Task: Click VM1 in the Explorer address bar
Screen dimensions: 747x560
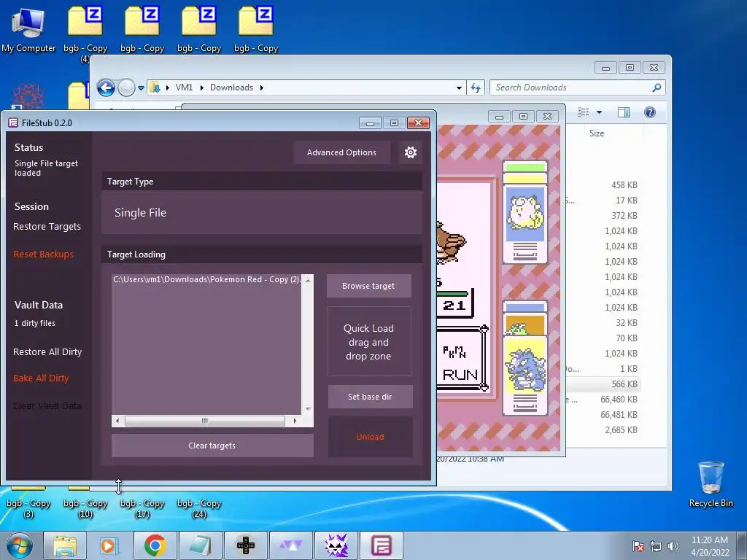Action: 184,87
